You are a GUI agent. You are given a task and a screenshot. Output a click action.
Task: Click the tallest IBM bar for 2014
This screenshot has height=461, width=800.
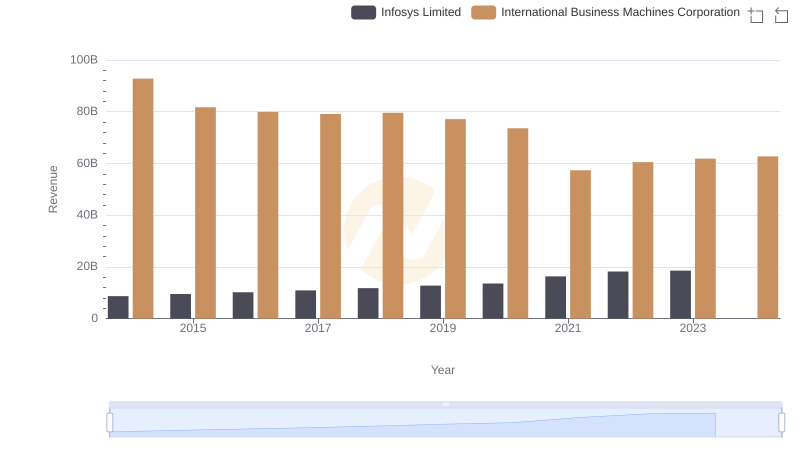click(x=143, y=198)
